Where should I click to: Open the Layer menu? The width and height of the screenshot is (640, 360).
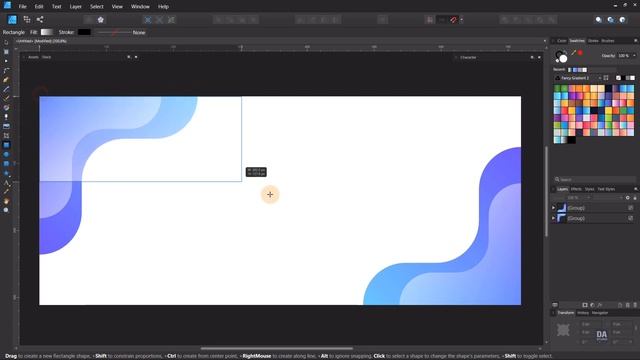click(76, 7)
